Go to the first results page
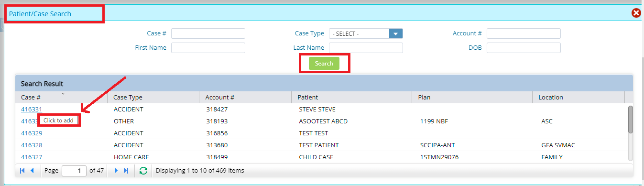This screenshot has height=186, width=644. click(22, 171)
